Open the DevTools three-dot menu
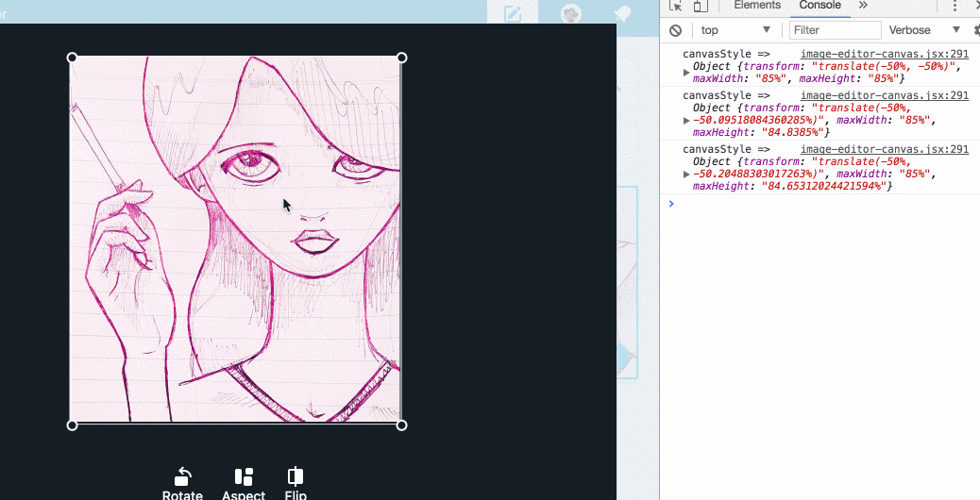 click(x=955, y=6)
